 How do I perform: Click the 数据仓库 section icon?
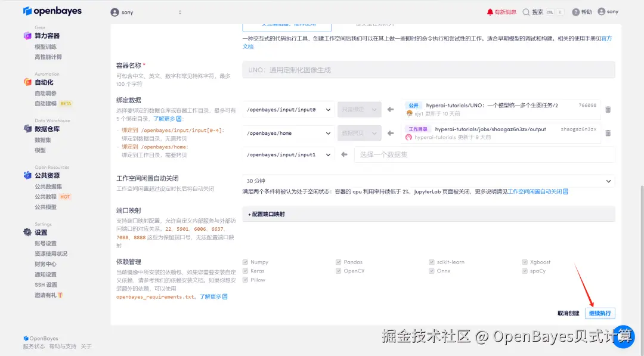[x=27, y=129]
